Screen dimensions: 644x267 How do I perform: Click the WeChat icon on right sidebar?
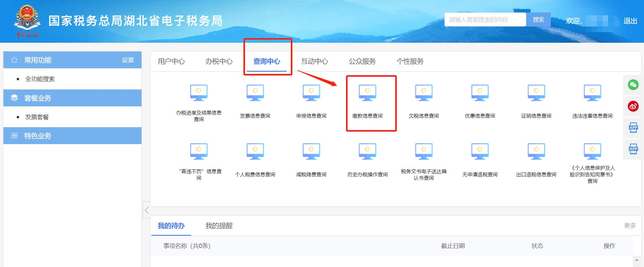[x=633, y=85]
